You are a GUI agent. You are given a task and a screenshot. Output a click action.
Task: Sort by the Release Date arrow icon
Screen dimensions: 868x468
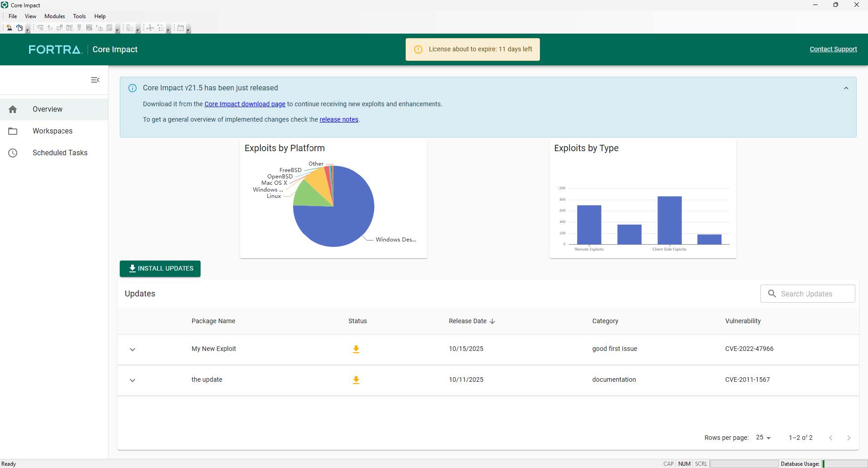tap(492, 321)
